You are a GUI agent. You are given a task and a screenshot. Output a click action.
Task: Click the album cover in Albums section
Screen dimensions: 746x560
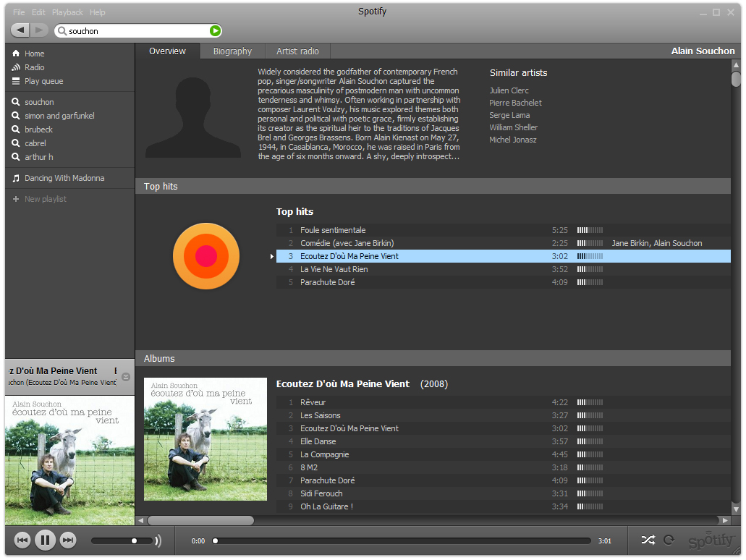point(205,439)
